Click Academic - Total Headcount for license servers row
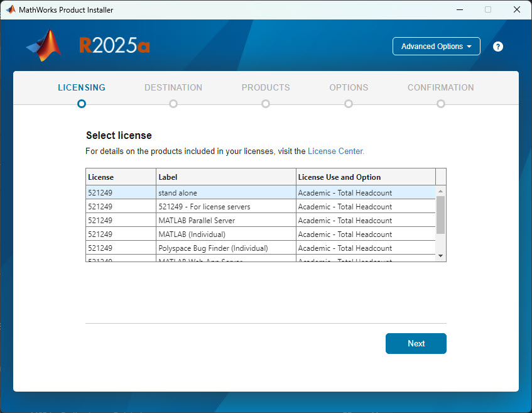 345,207
